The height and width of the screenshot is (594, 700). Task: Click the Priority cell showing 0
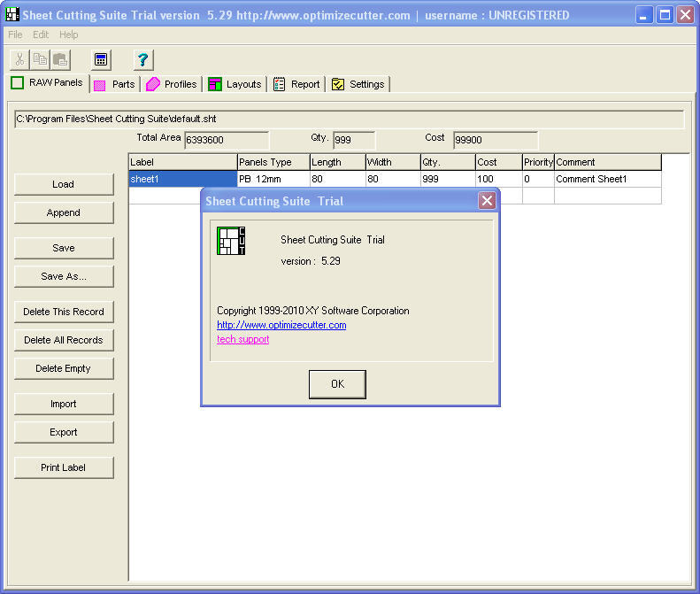538,179
